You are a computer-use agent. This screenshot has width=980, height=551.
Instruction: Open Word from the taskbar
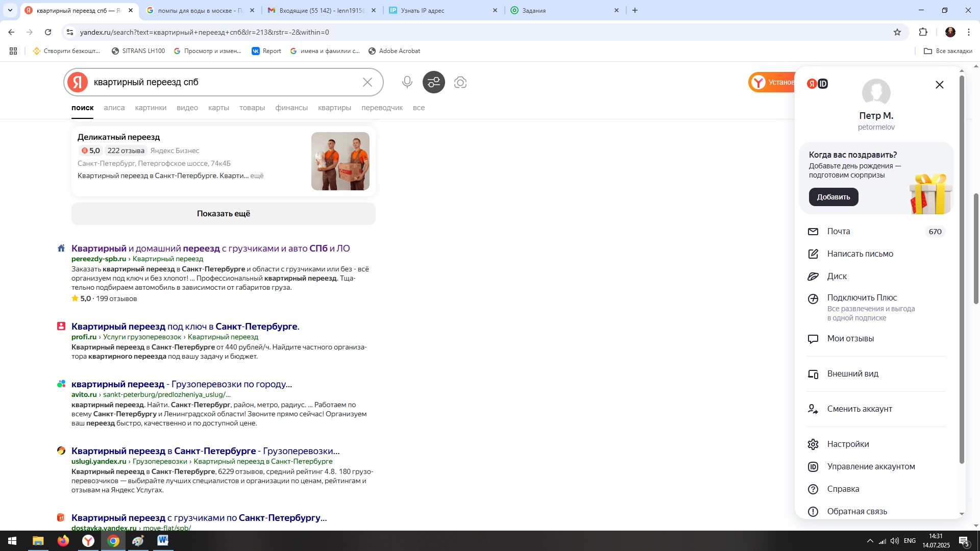point(163,541)
